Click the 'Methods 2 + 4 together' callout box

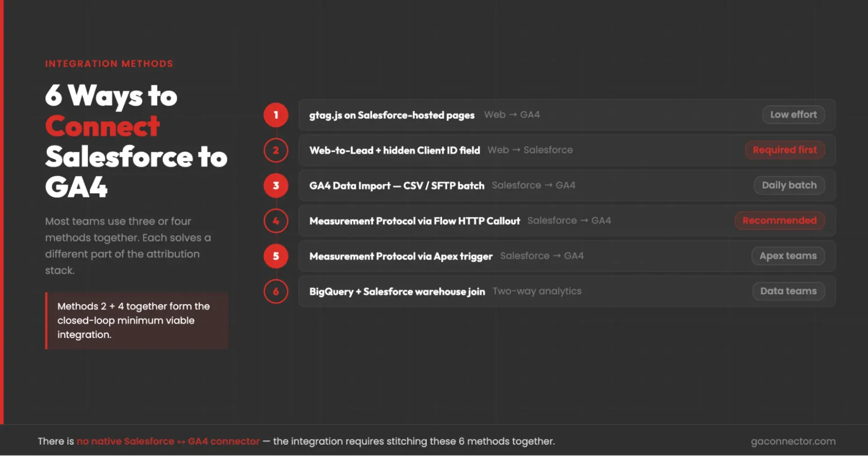tap(137, 320)
